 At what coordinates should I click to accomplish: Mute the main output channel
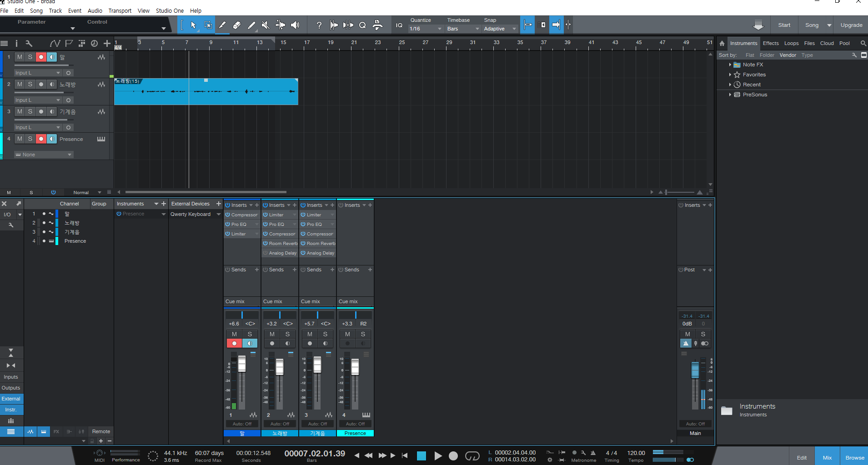pos(687,334)
